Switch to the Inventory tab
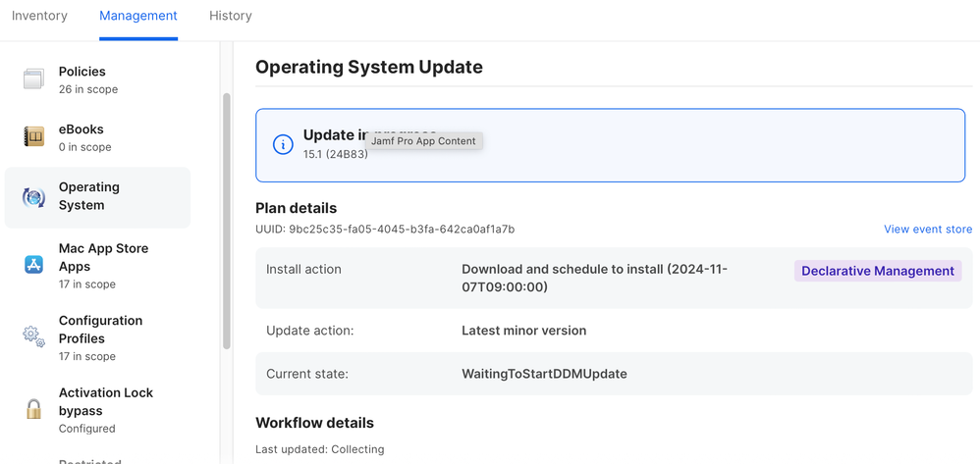Screen dimensions: 980x464 click(39, 16)
